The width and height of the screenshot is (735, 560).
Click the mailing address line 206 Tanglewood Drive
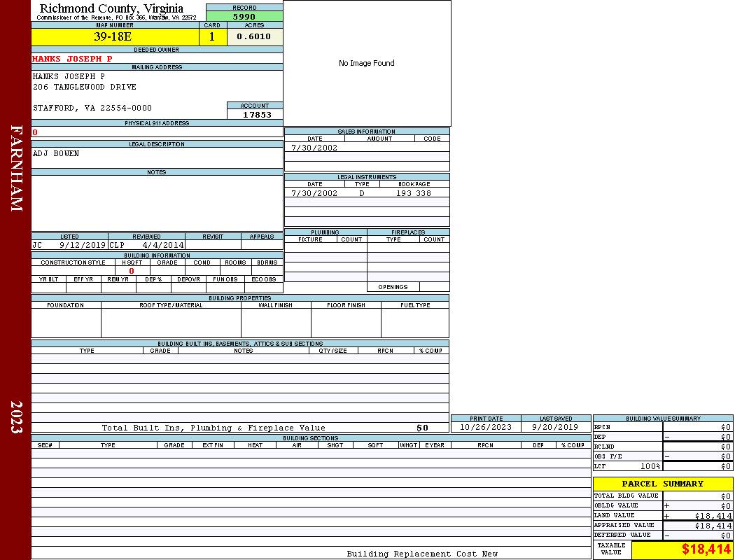click(x=85, y=87)
